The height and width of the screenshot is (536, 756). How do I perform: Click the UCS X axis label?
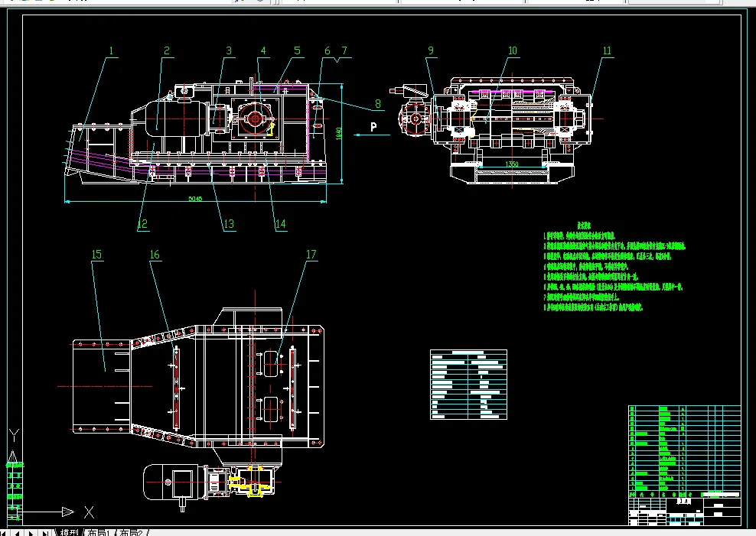point(90,512)
